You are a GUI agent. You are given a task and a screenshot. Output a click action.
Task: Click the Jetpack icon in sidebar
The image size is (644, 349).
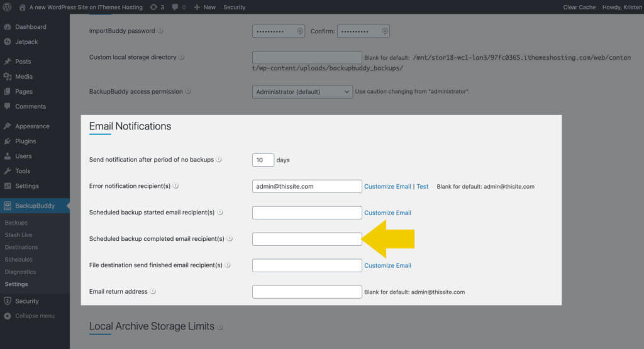8,42
